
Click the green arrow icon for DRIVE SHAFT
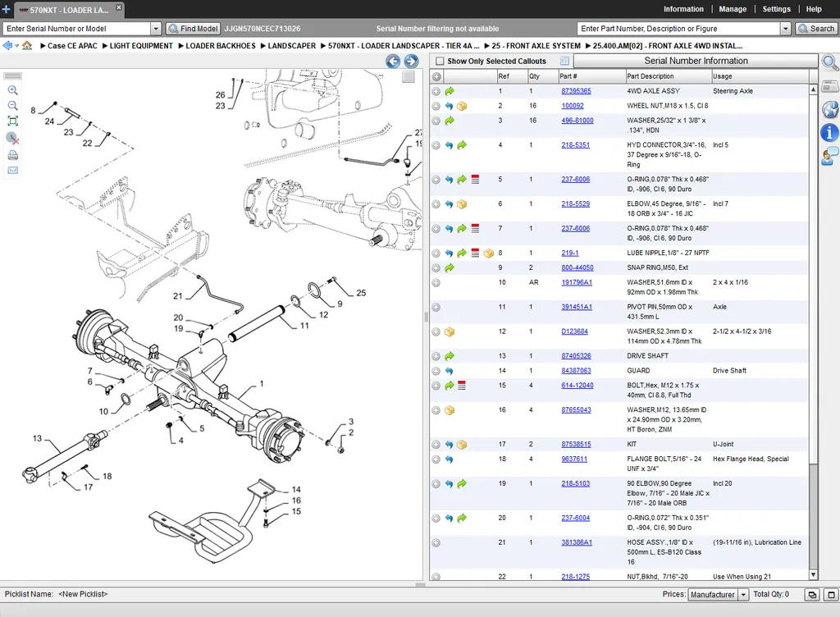[x=450, y=356]
